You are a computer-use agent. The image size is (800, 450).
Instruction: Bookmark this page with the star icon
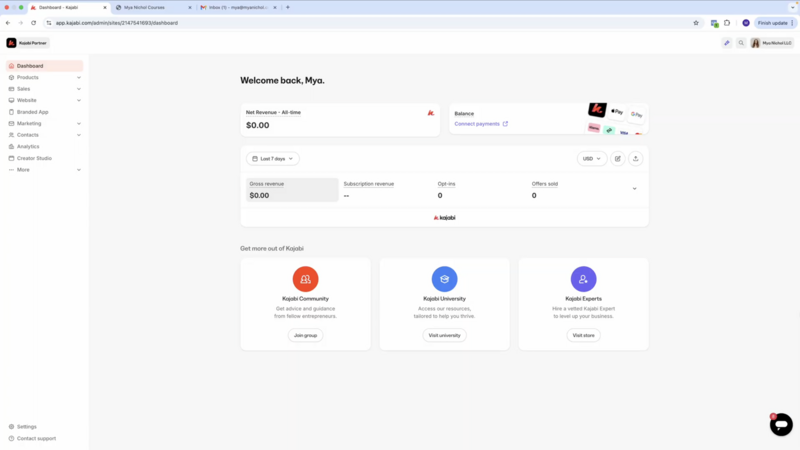click(x=696, y=23)
